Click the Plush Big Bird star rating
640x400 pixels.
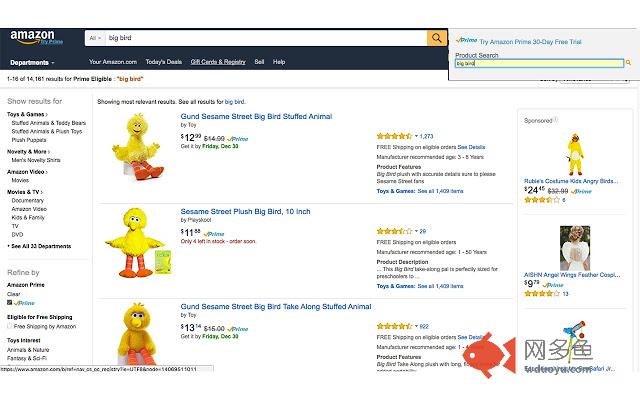392,231
